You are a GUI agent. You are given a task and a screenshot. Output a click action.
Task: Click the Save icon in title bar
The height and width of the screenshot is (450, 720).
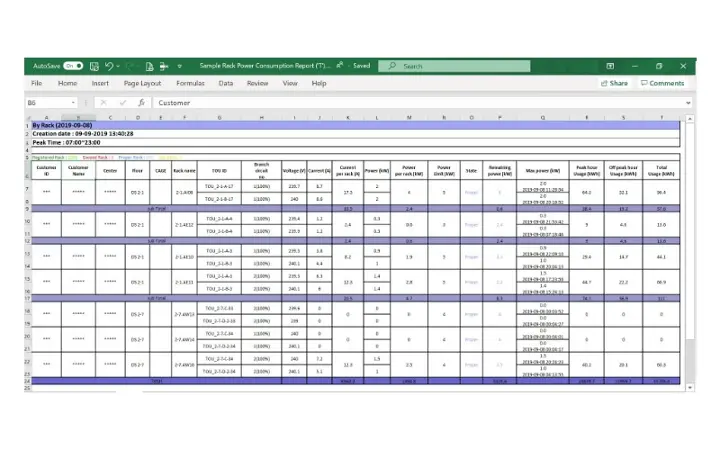pos(93,66)
